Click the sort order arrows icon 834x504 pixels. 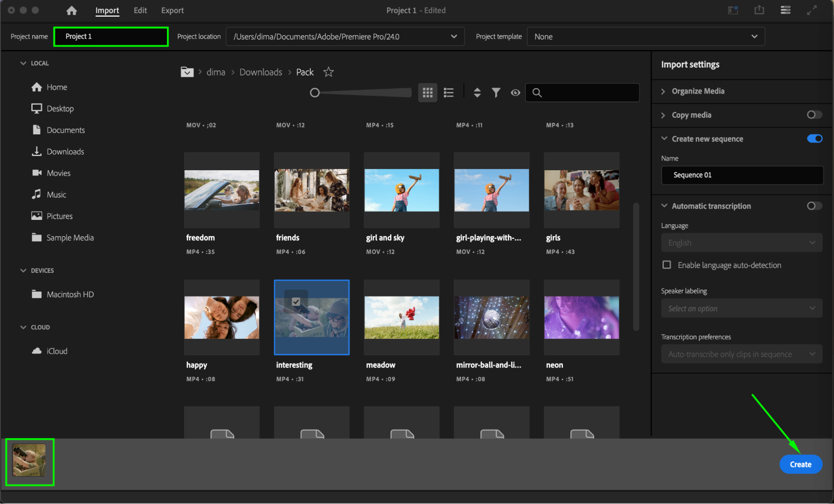click(x=477, y=93)
